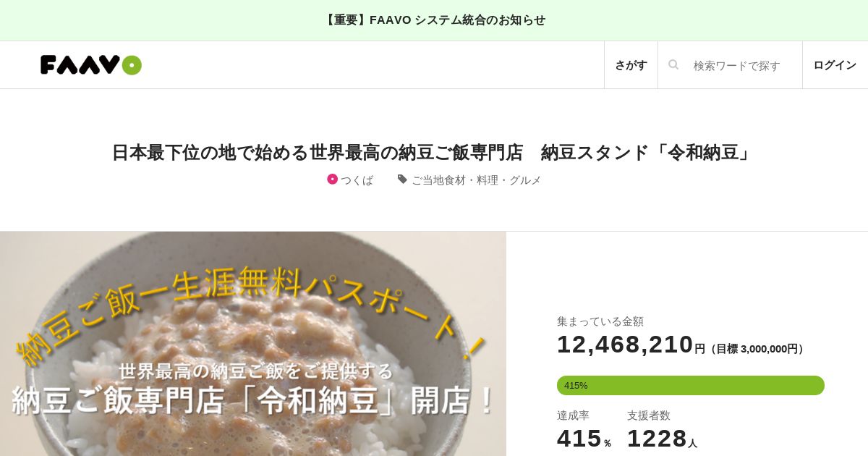Click the FAAVO logo
Viewport: 868px width, 456px height.
pos(91,65)
